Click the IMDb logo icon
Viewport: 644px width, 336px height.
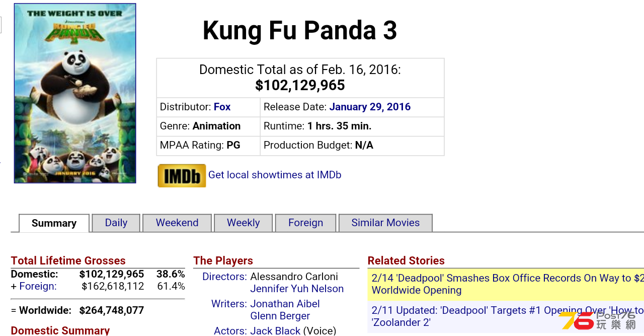point(182,175)
